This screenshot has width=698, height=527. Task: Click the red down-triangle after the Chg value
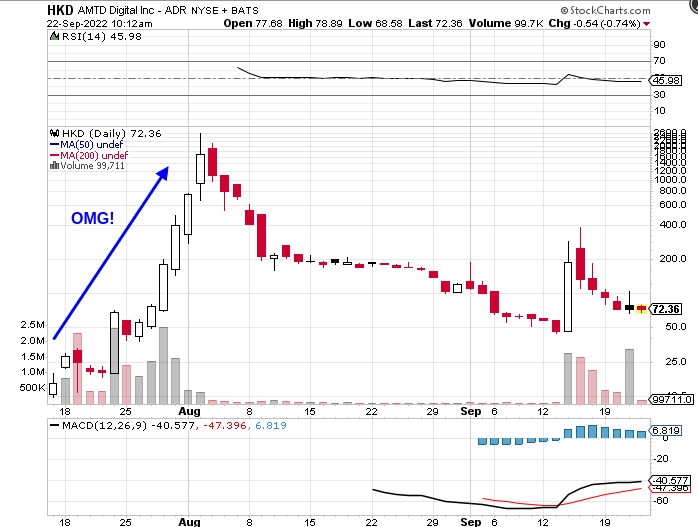pos(646,24)
